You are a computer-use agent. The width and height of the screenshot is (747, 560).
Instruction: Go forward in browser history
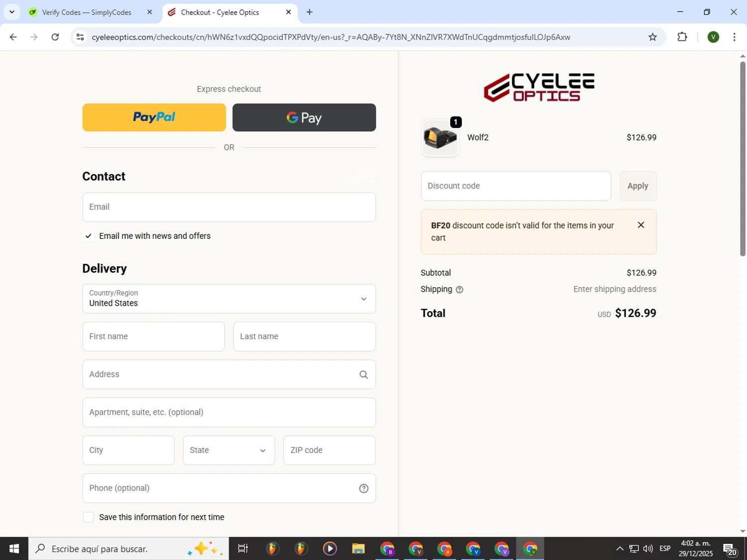(x=34, y=37)
